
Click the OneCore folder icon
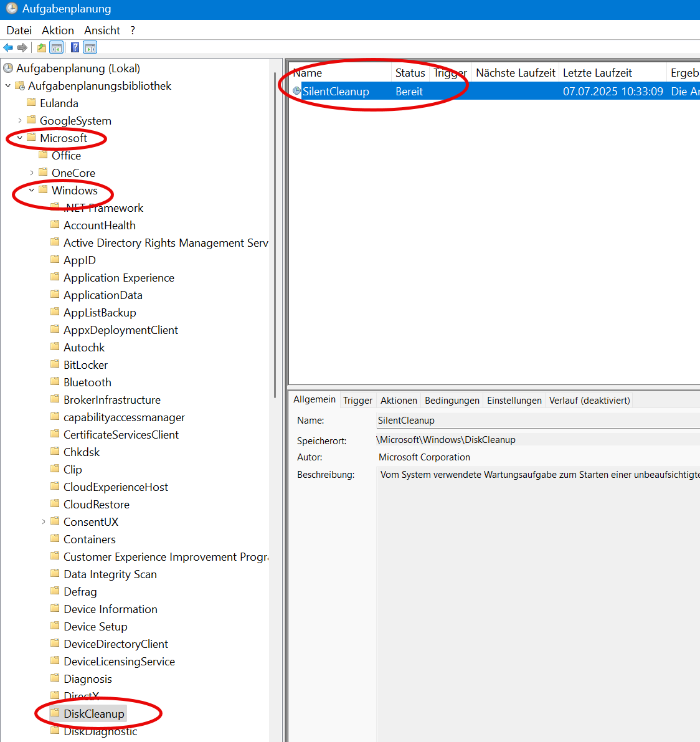[44, 172]
